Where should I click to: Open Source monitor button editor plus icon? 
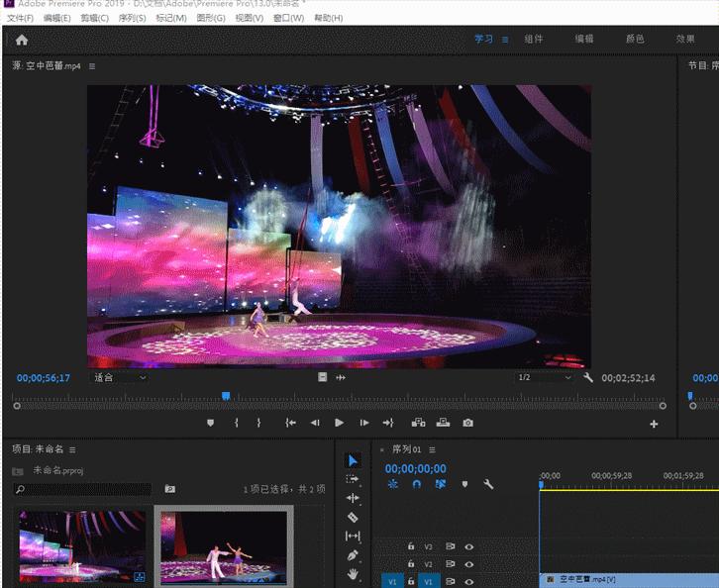point(654,424)
